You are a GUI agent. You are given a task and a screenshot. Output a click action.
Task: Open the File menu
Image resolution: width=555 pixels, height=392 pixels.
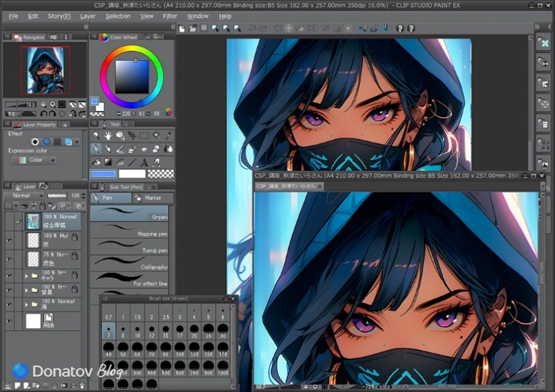click(x=13, y=16)
